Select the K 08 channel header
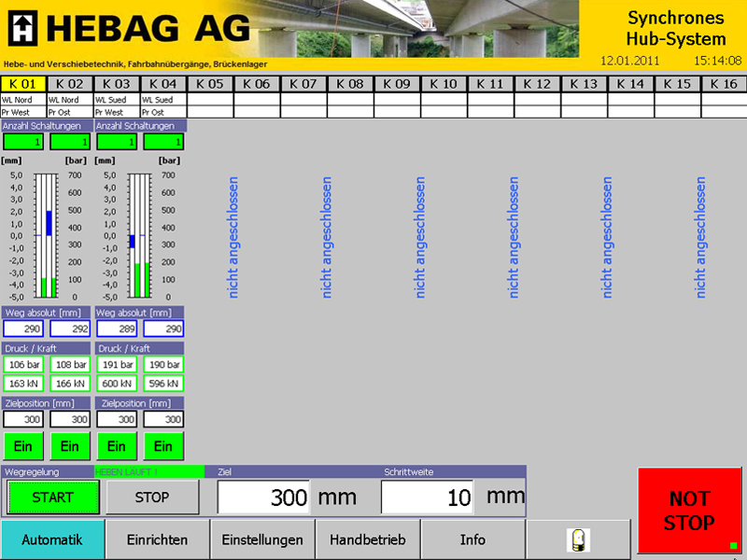This screenshot has height=560, width=747. (350, 84)
